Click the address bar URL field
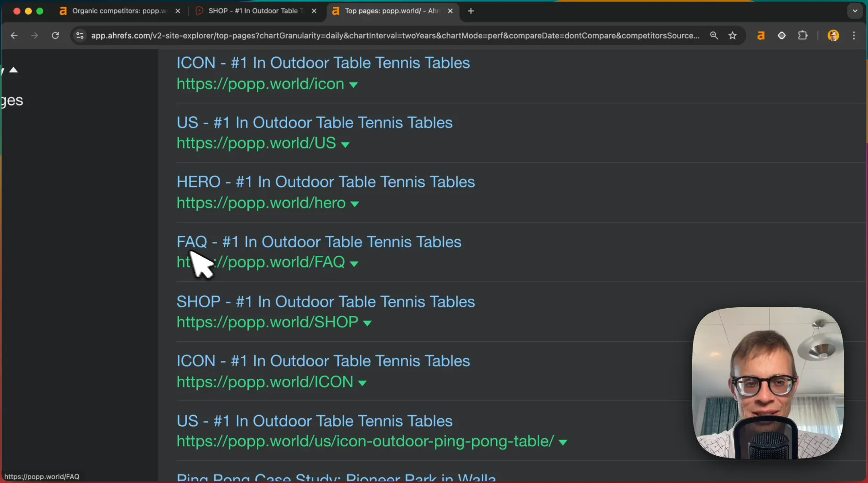868x483 pixels. pyautogui.click(x=395, y=35)
